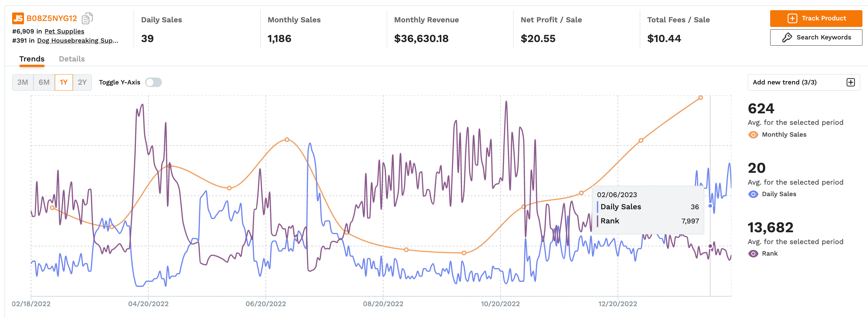Viewport: 868px width, 318px height.
Task: Click the key icon on Search Keywords
Action: coord(787,37)
